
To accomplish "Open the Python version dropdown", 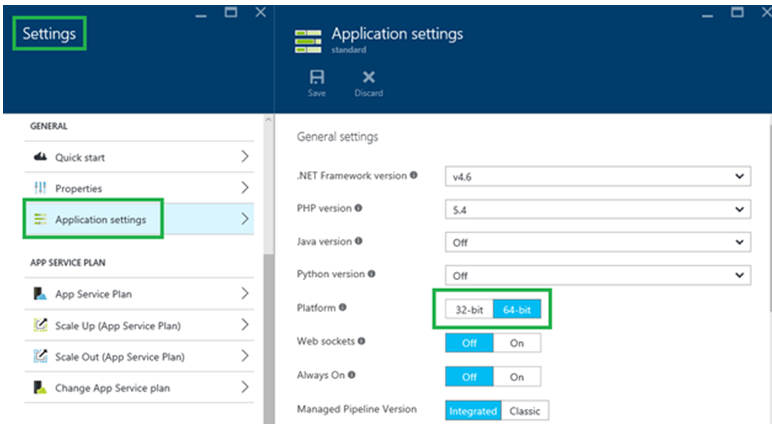I will click(x=597, y=275).
